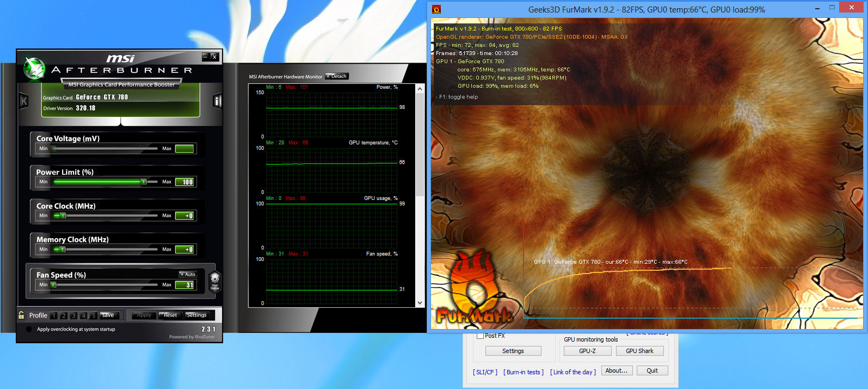Image resolution: width=868 pixels, height=389 pixels.
Task: Select Afterburner profile slot 5
Action: 94,315
